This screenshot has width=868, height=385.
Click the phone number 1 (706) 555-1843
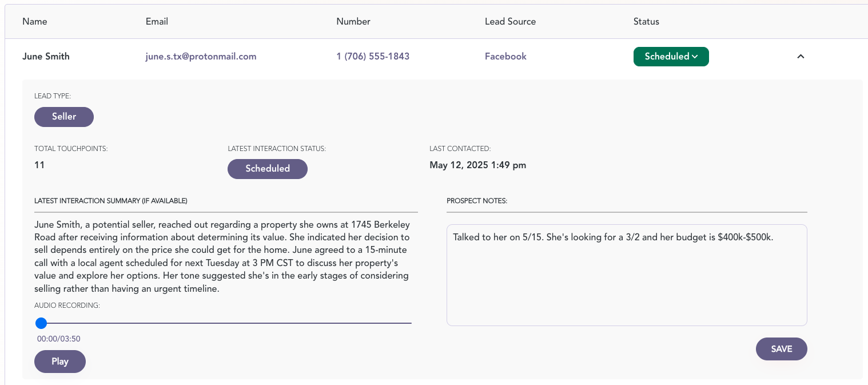pos(373,57)
